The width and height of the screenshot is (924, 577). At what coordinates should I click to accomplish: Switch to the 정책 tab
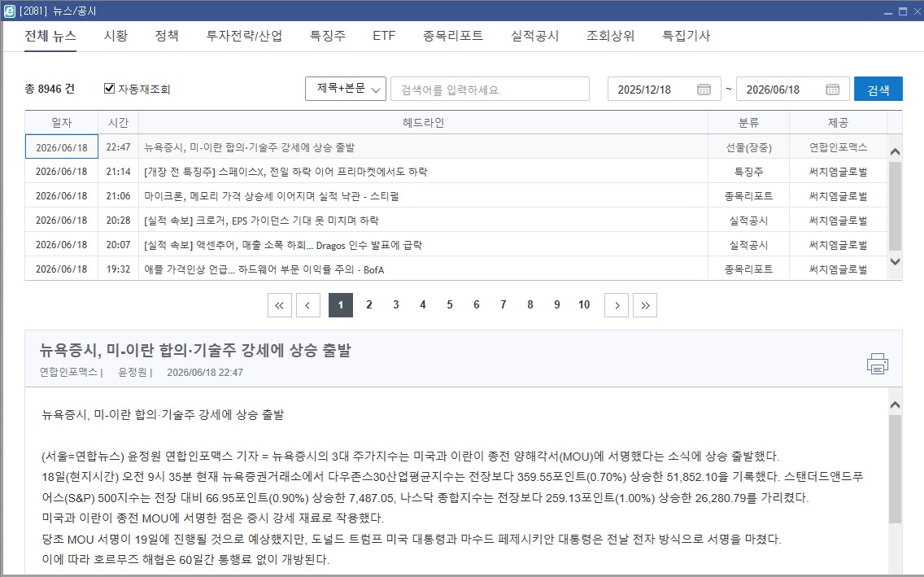[x=167, y=36]
